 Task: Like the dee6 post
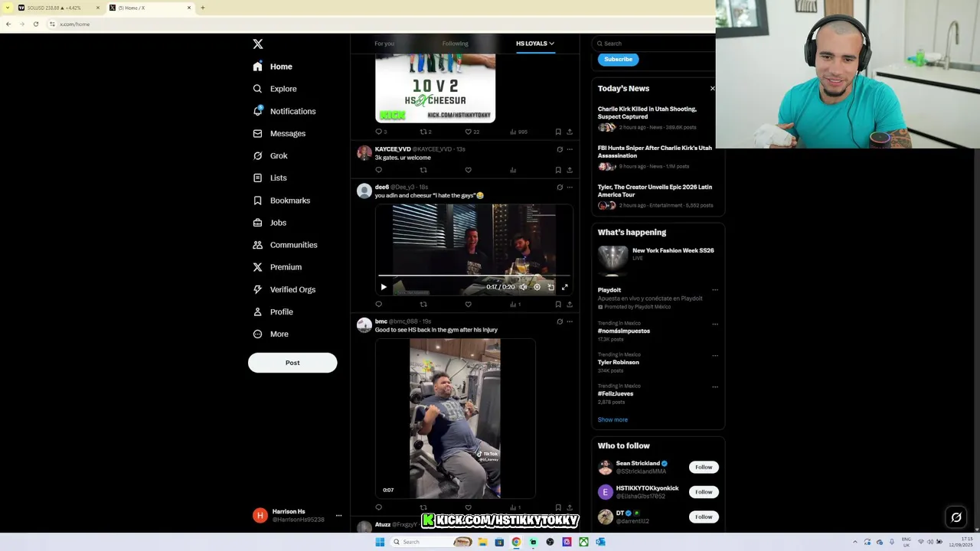point(468,305)
